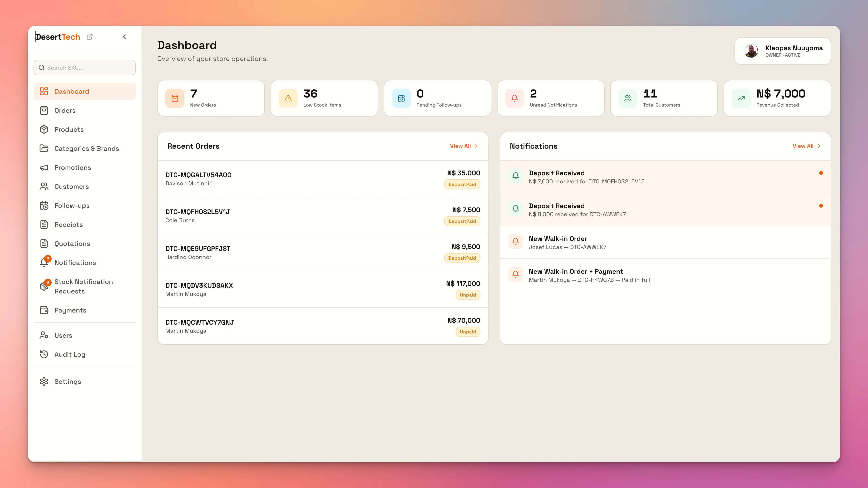868x488 pixels.
Task: Click the 36 Low Stock Items card
Action: 324,98
